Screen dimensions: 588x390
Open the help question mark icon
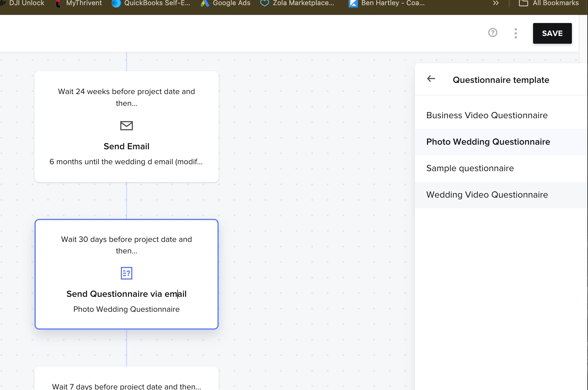tap(492, 33)
